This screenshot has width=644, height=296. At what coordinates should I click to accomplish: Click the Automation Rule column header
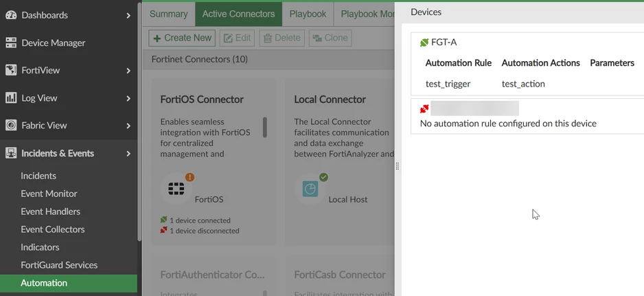pos(459,63)
